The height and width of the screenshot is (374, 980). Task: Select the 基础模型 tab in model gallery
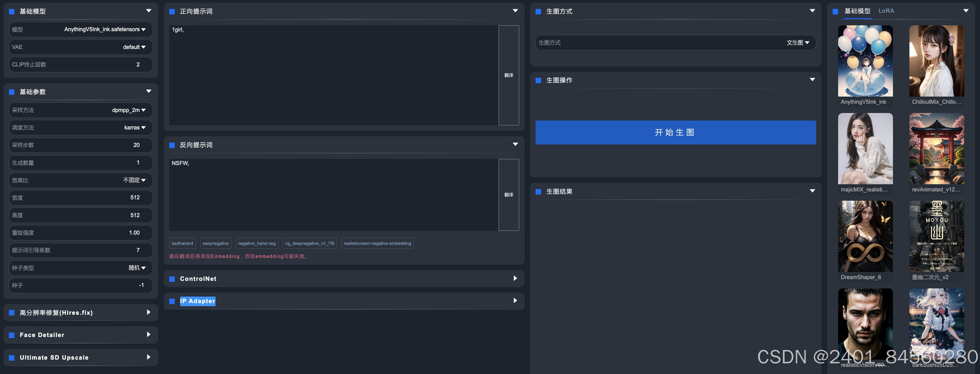tap(857, 11)
